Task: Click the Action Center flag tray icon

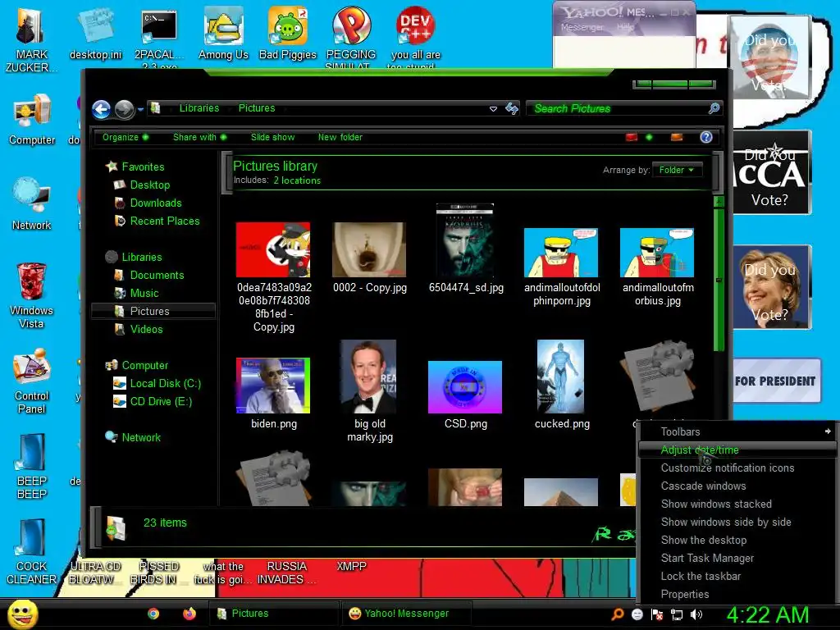Action: pyautogui.click(x=657, y=614)
